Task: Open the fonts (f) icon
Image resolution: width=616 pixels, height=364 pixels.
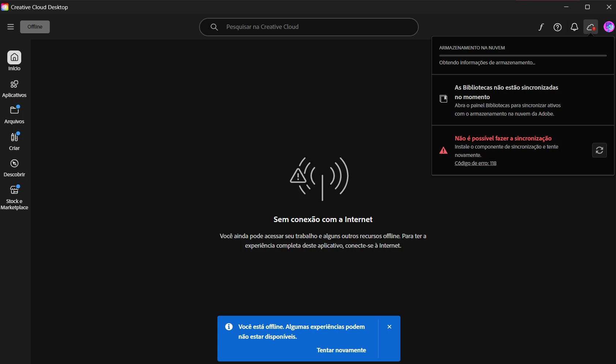Action: [x=541, y=27]
